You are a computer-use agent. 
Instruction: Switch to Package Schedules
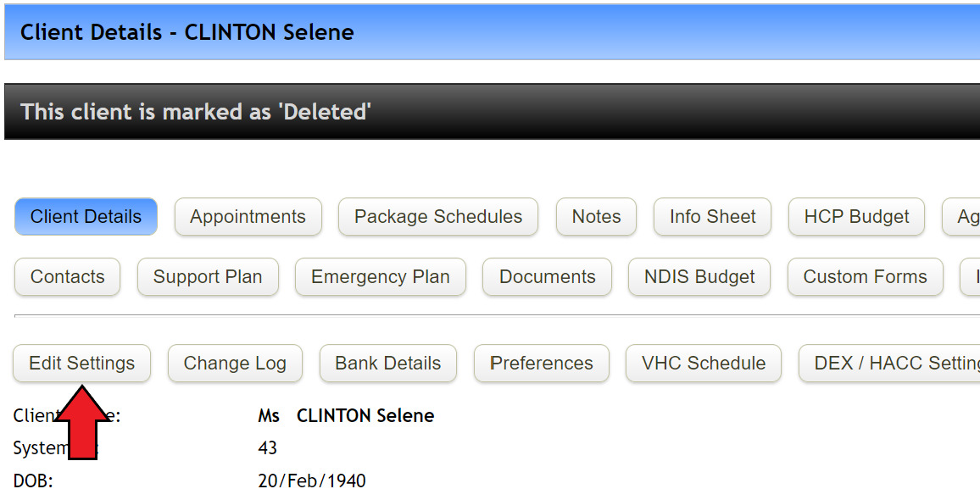click(x=437, y=217)
